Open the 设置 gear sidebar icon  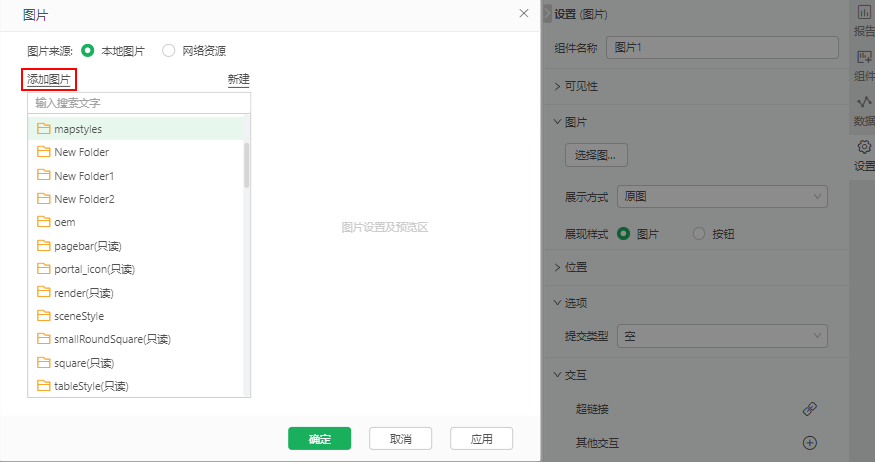863,156
